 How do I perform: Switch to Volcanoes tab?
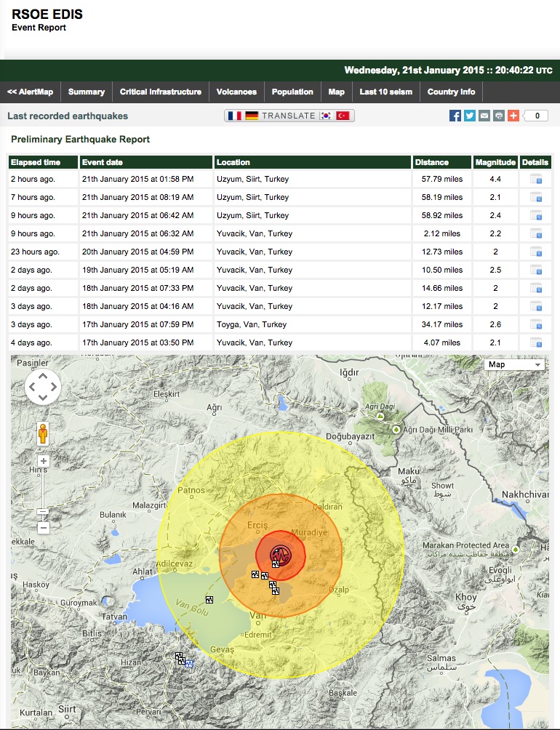tap(236, 92)
